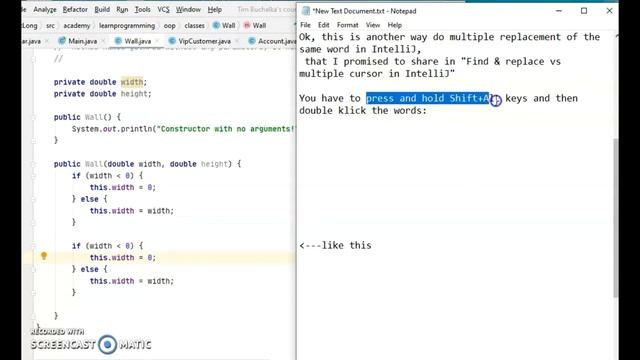Switch to the Main.java editor tab

pos(82,41)
